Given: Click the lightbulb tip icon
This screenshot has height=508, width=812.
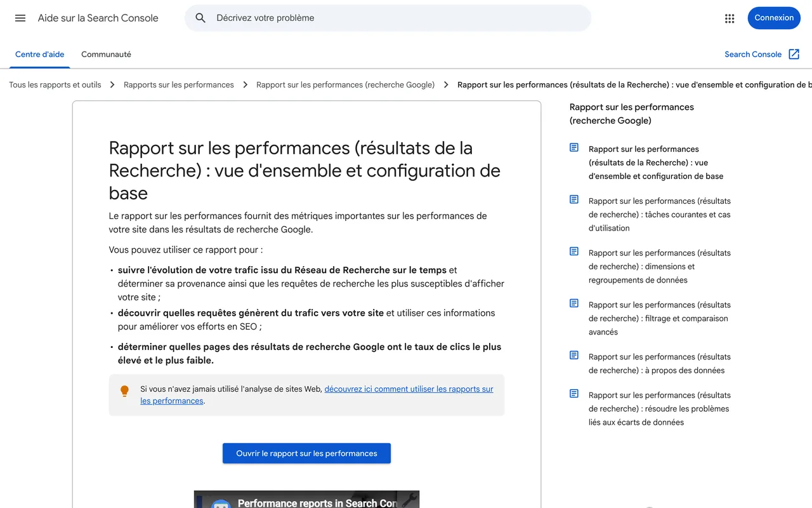Looking at the screenshot, I should 125,391.
